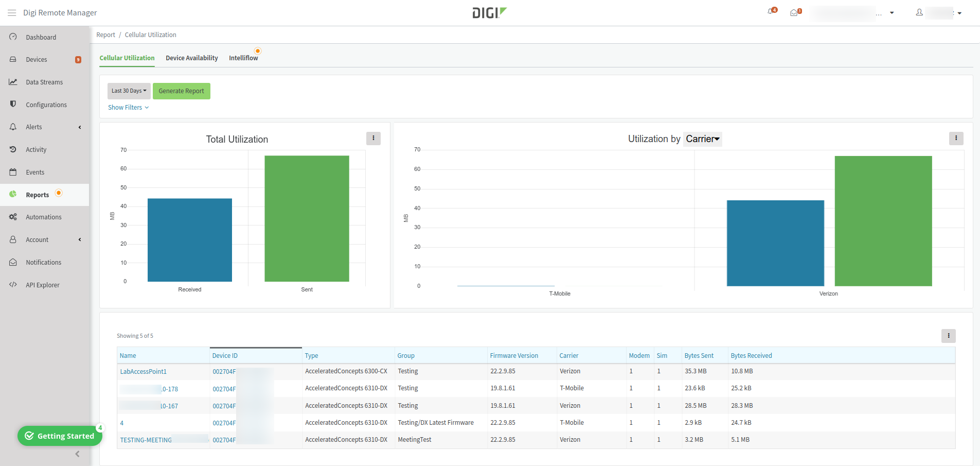Click the Configurations shield icon
Screen dimensions: 980x466
click(13, 104)
